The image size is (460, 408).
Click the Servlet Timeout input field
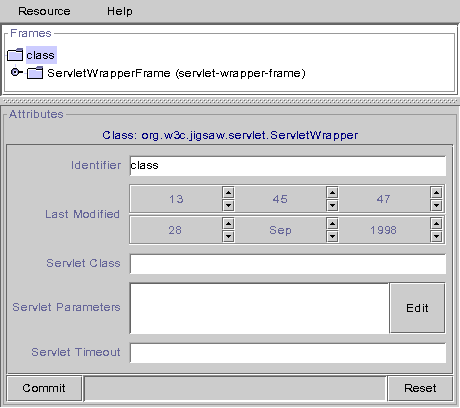point(288,353)
